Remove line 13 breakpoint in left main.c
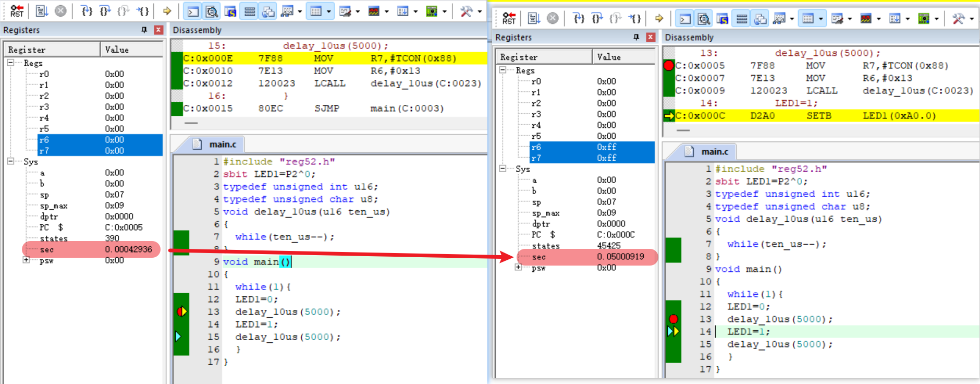980x384 pixels. click(181, 311)
